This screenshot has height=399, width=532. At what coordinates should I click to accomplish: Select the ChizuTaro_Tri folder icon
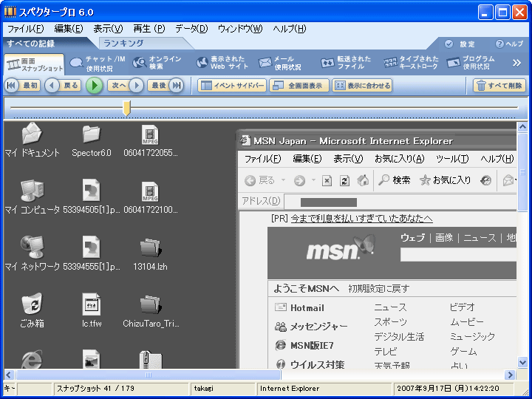[x=150, y=311]
